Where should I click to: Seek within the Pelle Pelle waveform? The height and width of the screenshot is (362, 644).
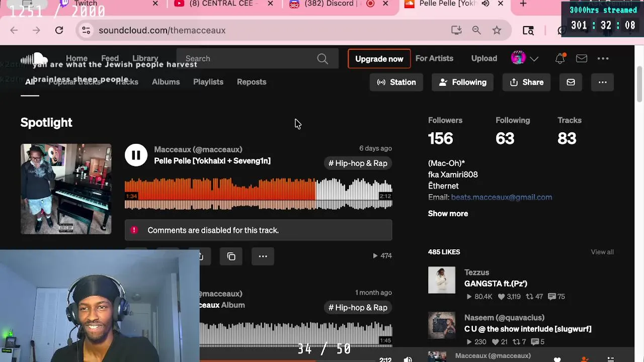259,194
